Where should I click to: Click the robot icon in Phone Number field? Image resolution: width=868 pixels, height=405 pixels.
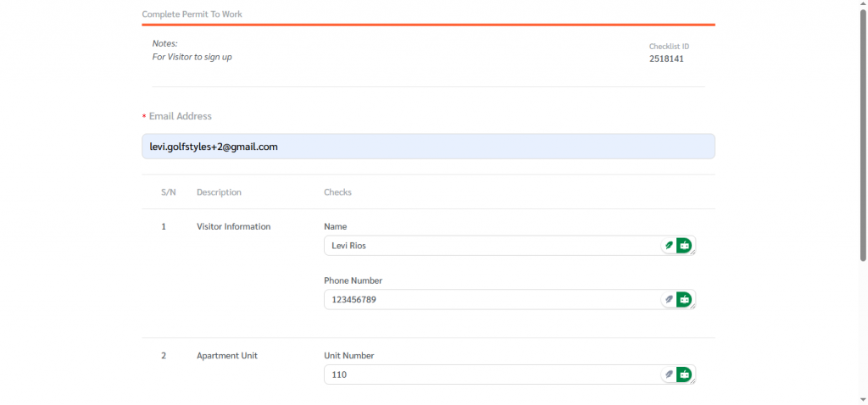coord(684,300)
